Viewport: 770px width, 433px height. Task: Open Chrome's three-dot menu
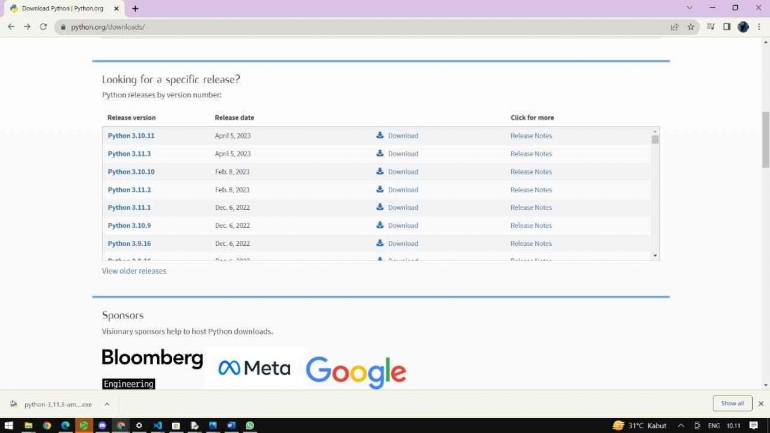[x=759, y=27]
